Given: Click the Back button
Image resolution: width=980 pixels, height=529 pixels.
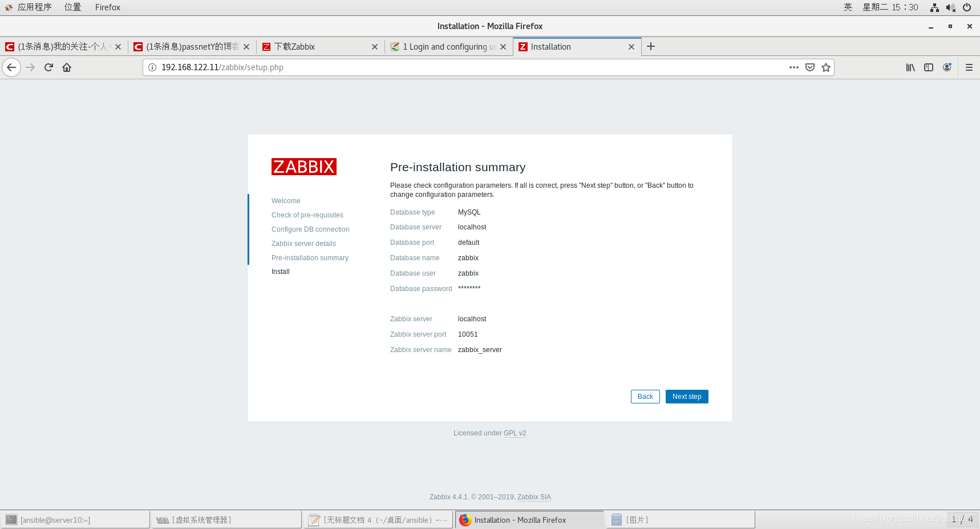Looking at the screenshot, I should pos(645,397).
